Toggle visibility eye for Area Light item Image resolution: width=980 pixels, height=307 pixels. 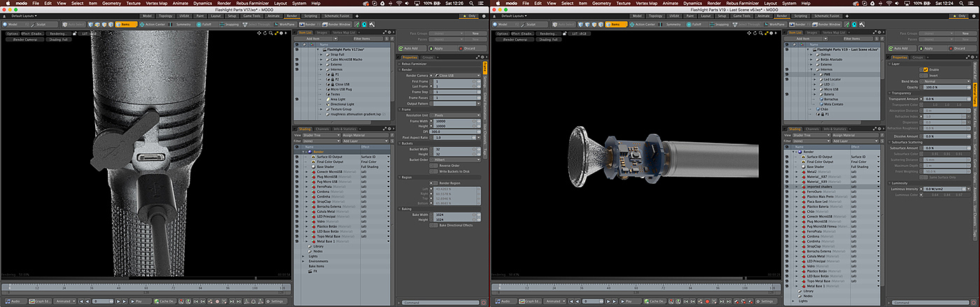[296, 100]
